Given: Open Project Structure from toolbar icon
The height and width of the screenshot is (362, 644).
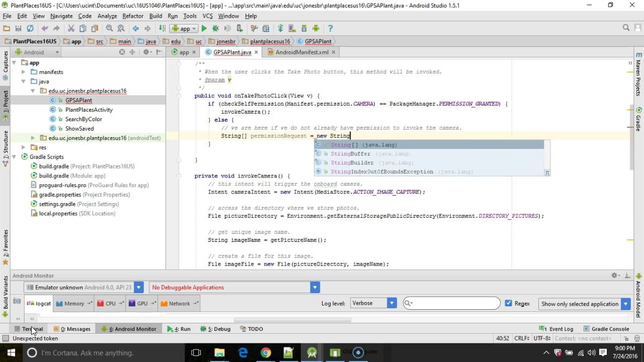Looking at the screenshot, I should point(266,29).
